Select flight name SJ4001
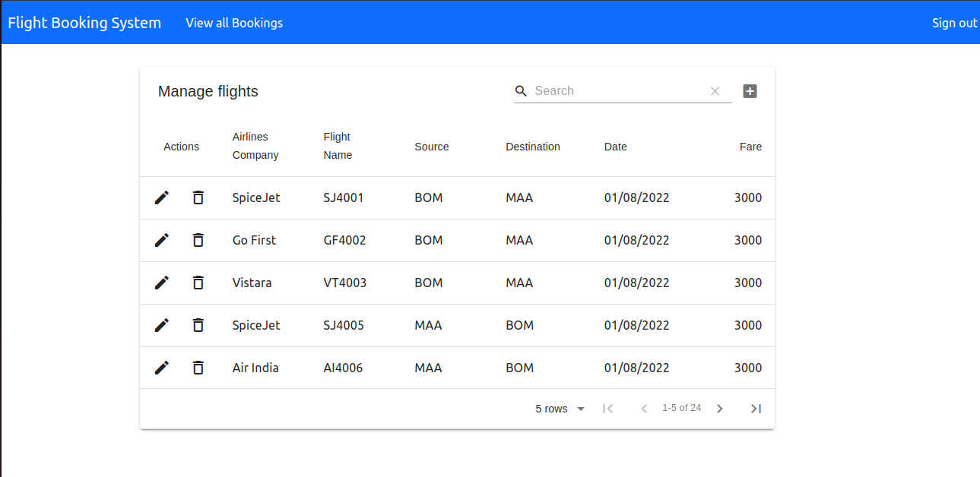Screen dimensions: 980x477 coord(344,197)
